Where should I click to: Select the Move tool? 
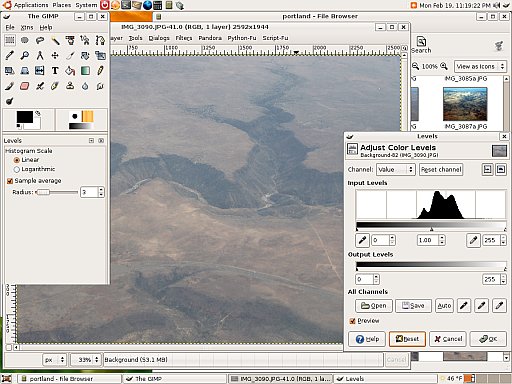[55, 55]
